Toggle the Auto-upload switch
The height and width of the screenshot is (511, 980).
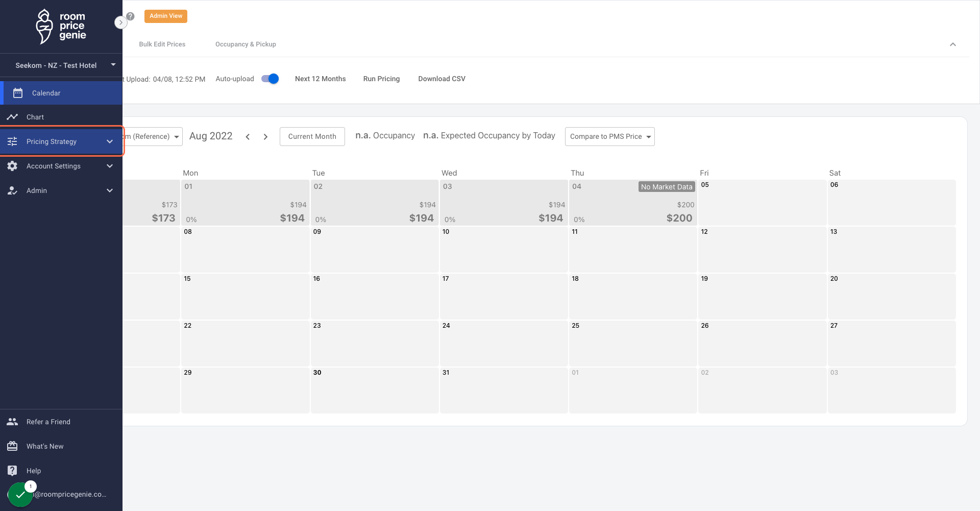[x=270, y=79]
